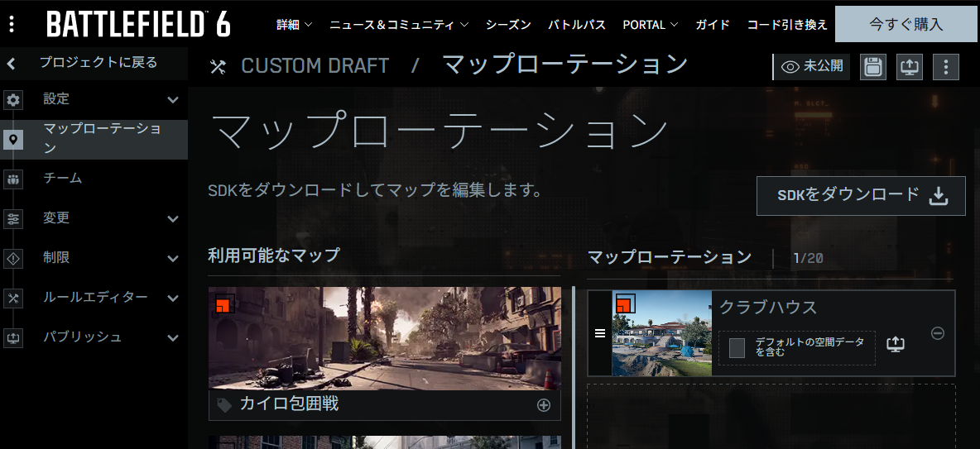
Task: Click the upload icon in クラブハウス entry
Action: click(896, 343)
